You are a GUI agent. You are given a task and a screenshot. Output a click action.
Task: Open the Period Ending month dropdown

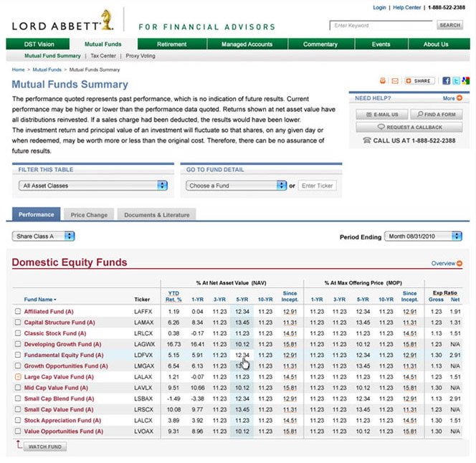click(x=423, y=237)
